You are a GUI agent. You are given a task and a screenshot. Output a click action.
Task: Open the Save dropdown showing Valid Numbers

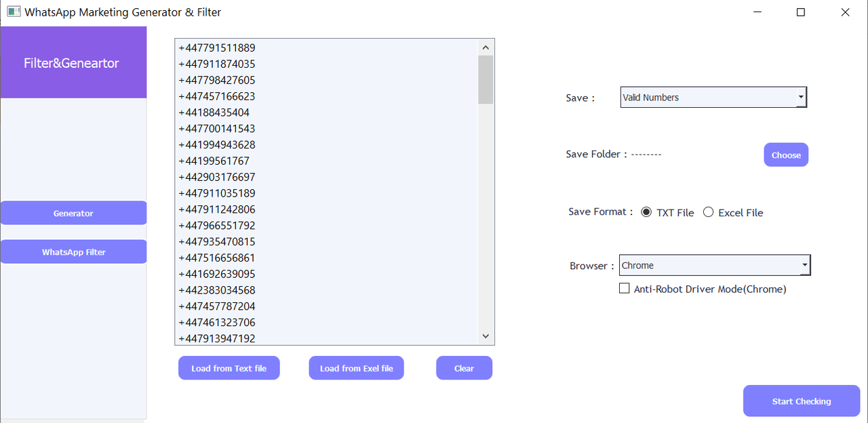click(x=713, y=97)
